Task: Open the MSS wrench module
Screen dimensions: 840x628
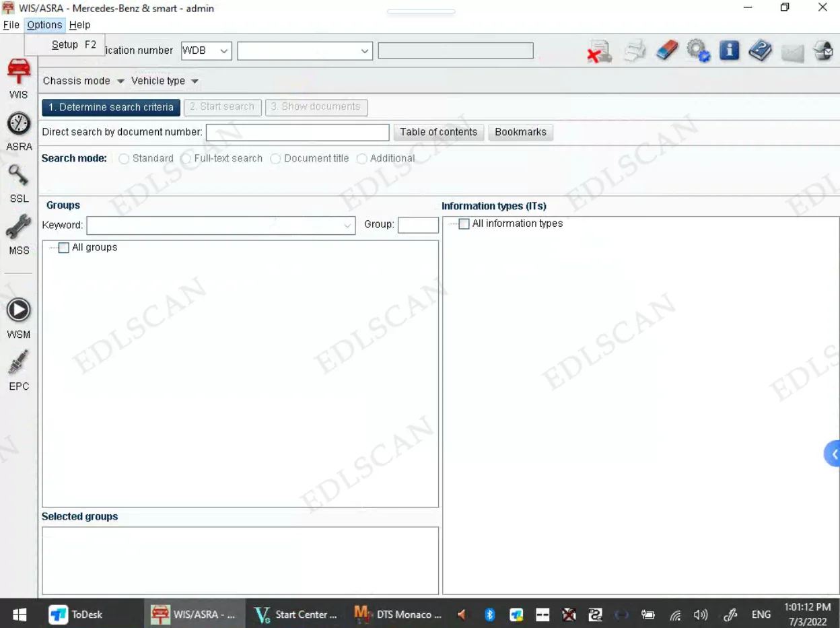Action: click(19, 235)
